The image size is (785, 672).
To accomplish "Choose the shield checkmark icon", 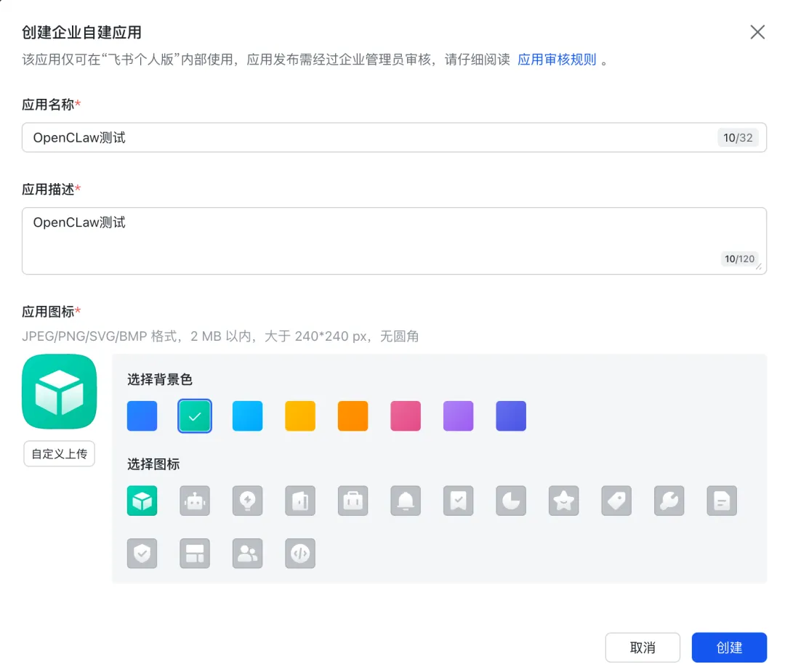I will pyautogui.click(x=142, y=554).
